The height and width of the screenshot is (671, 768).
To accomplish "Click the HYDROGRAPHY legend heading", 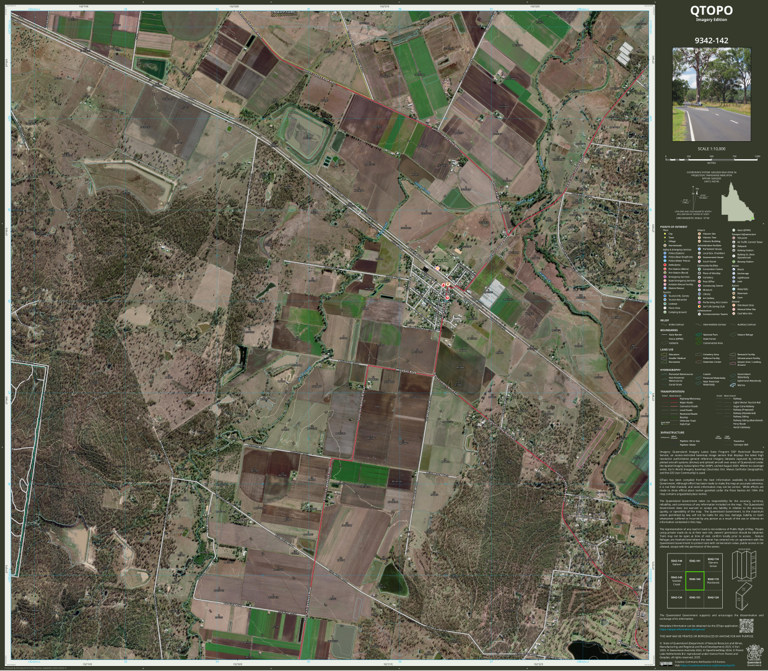I will [670, 370].
